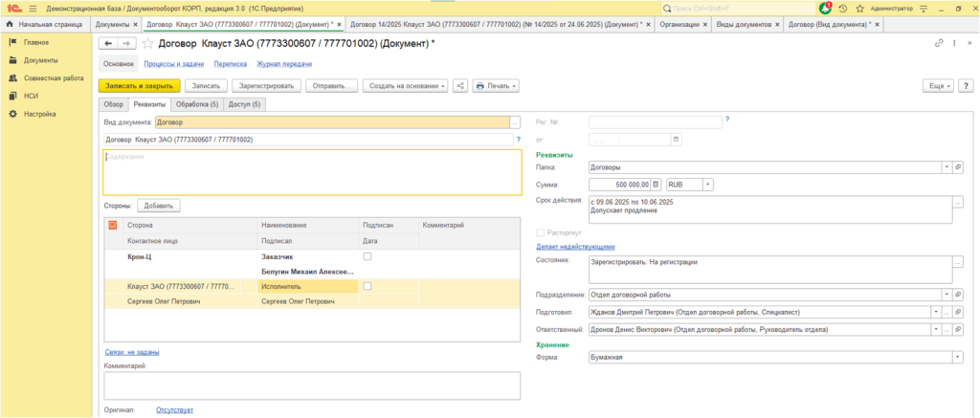980x418 pixels.
Task: Click the back navigation arrow
Action: (x=108, y=43)
